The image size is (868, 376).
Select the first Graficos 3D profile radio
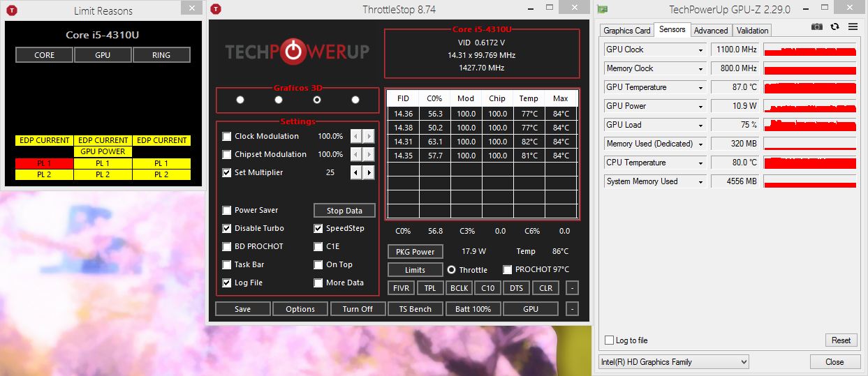click(240, 100)
